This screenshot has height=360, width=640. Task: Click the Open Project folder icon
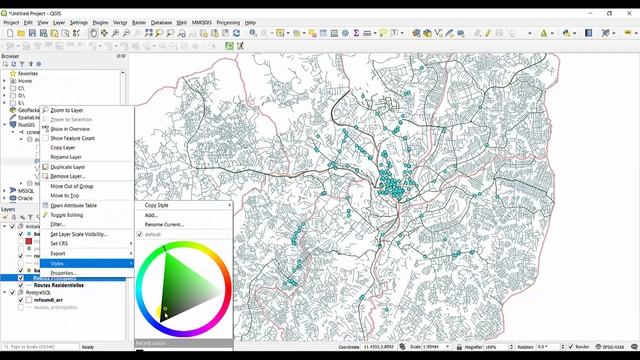pos(21,33)
